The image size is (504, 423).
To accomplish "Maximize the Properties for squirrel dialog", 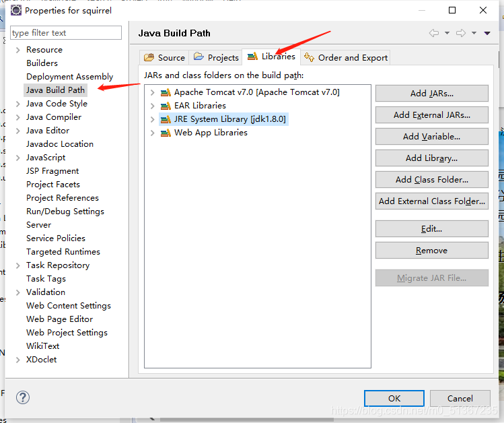I will tap(452, 10).
